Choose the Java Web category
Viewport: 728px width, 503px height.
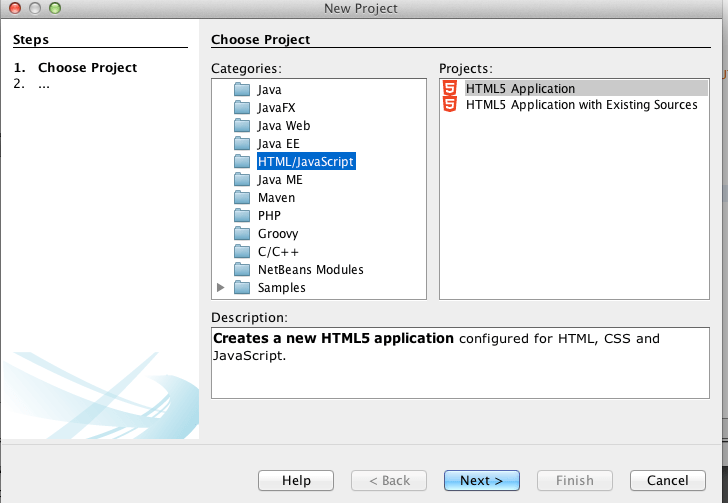[284, 126]
